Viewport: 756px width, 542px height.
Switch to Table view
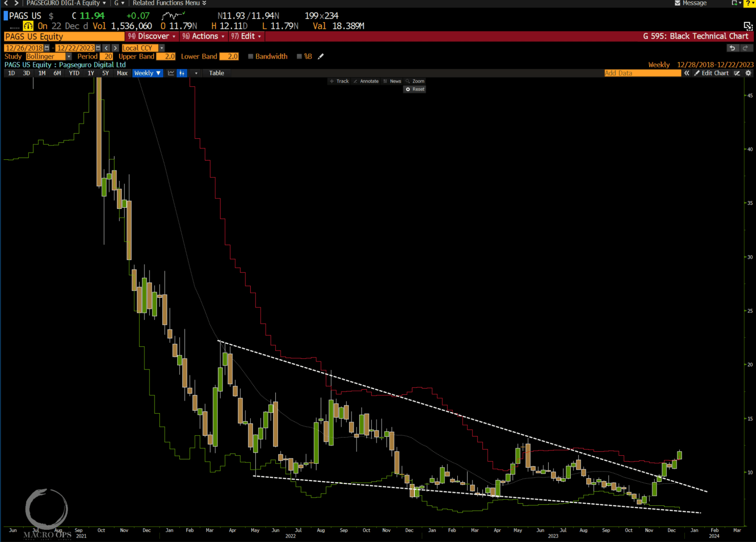[216, 73]
